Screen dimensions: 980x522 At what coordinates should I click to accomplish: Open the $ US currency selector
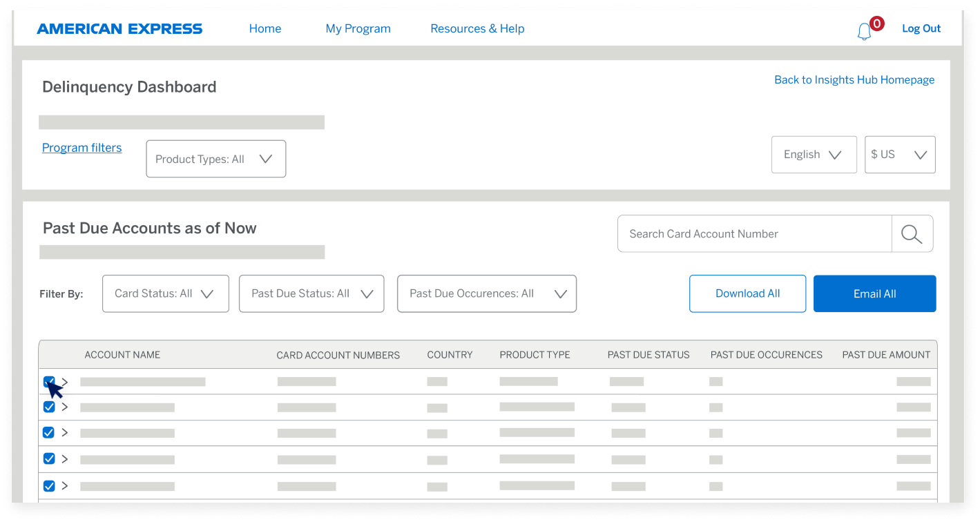[899, 154]
